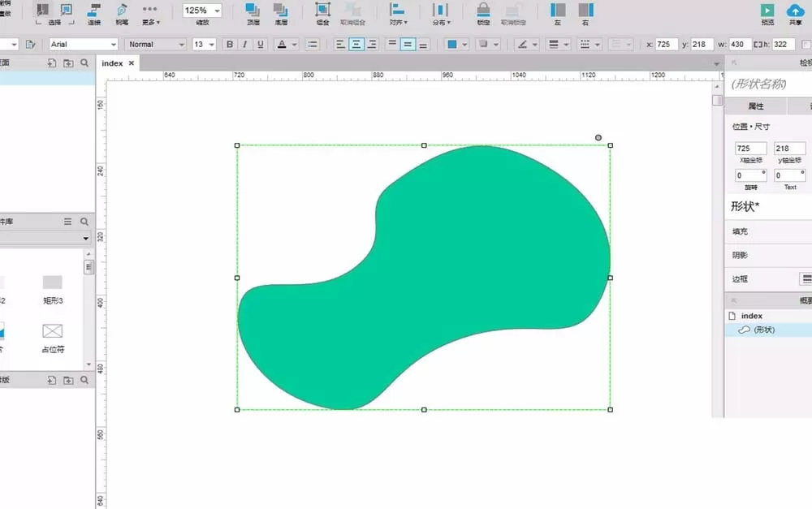
Task: Open the fill color swatch
Action: 452,45
